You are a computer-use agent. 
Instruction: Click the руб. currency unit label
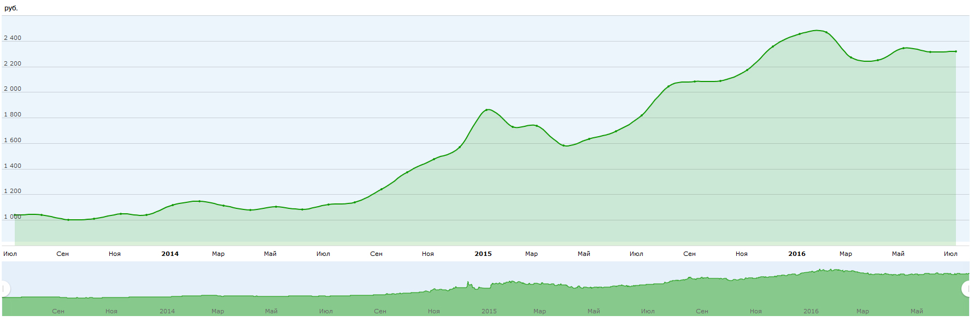tap(11, 8)
